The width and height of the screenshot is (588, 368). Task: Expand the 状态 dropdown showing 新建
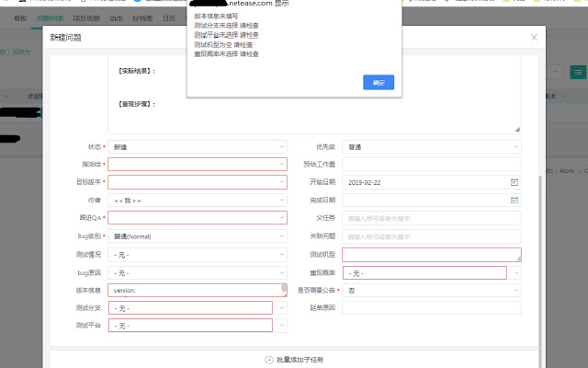(198, 147)
